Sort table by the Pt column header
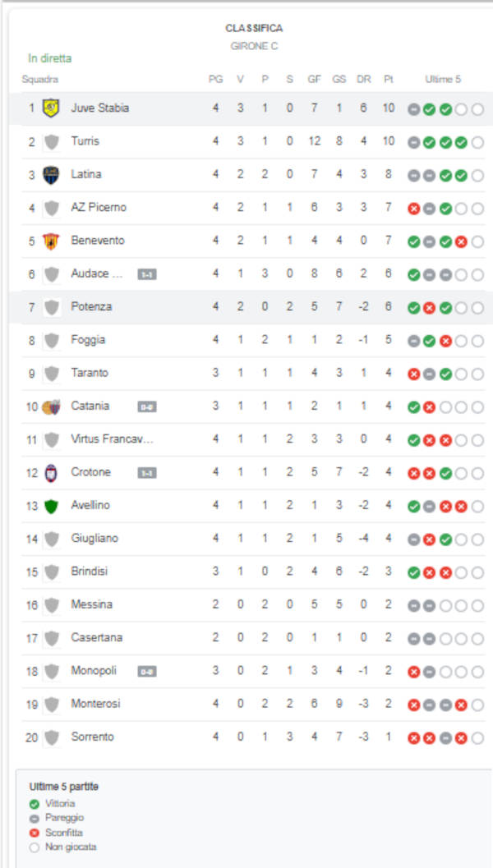Screen dimensions: 493x868 click(x=389, y=80)
